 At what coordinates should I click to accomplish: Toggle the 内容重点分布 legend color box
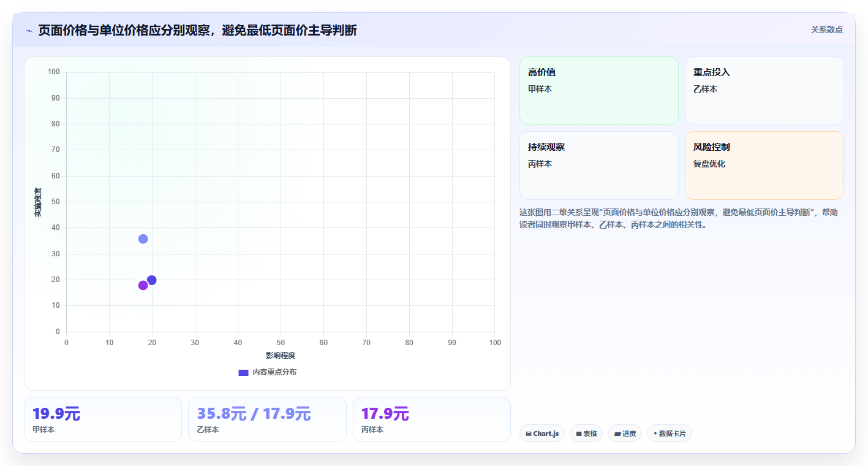click(243, 372)
